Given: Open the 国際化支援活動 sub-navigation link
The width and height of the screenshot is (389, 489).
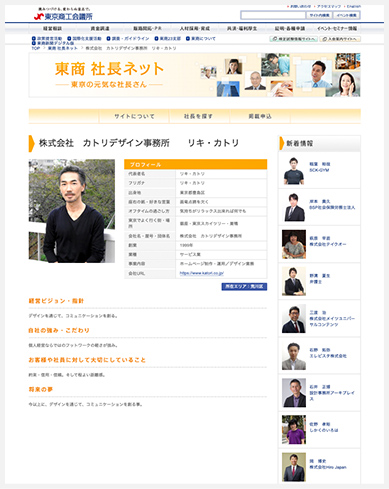Looking at the screenshot, I should 87,39.
